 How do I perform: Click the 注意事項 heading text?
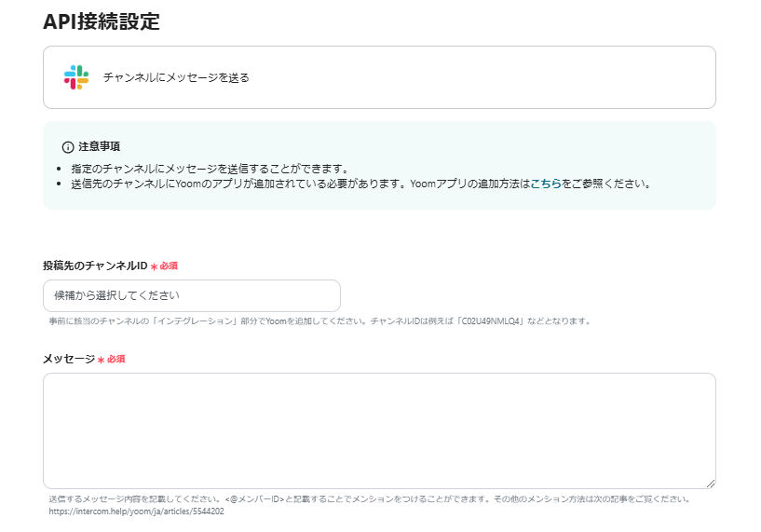[x=100, y=146]
